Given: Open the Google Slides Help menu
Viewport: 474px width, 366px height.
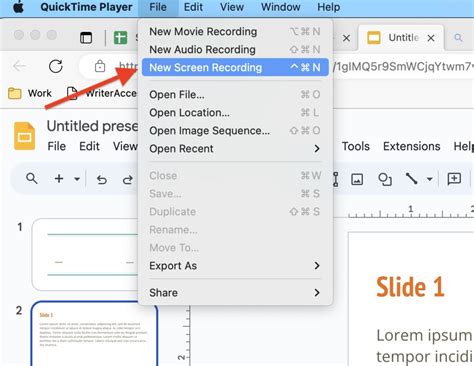Looking at the screenshot, I should 464,146.
